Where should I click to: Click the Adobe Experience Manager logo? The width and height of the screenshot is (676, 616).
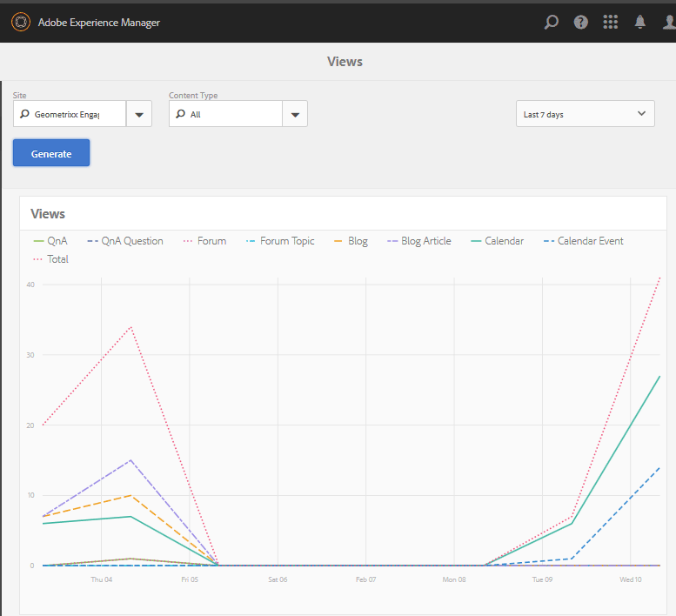(x=21, y=22)
